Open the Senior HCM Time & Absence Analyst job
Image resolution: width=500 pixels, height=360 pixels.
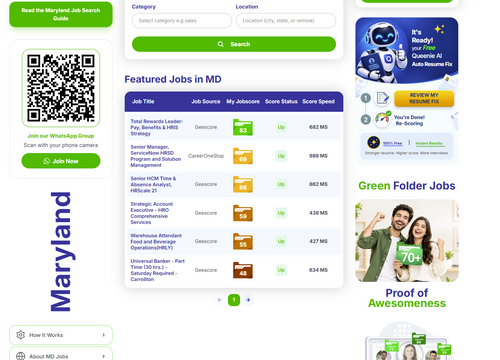[x=153, y=184]
